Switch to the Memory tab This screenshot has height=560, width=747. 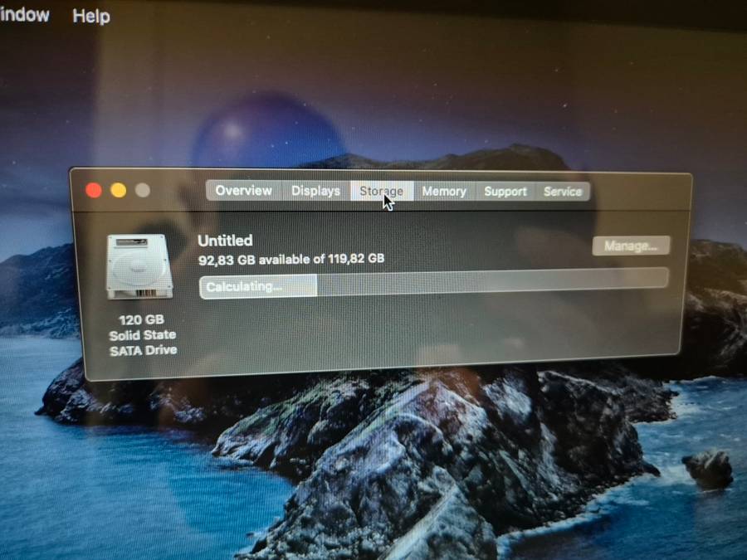tap(443, 191)
